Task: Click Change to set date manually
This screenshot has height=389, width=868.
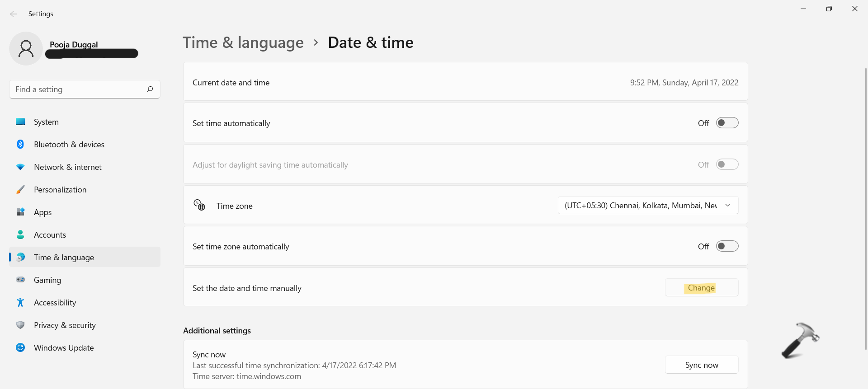Action: click(701, 288)
